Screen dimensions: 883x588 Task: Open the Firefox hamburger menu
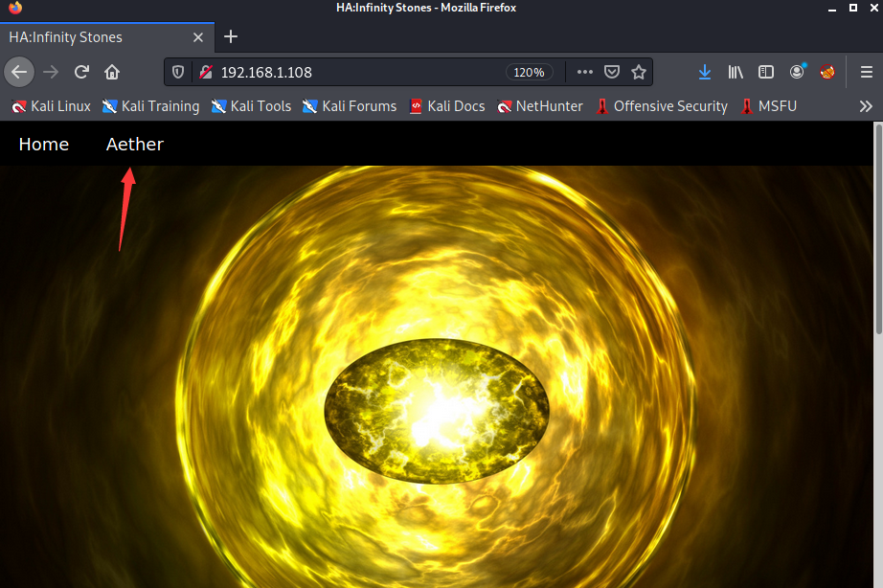867,72
